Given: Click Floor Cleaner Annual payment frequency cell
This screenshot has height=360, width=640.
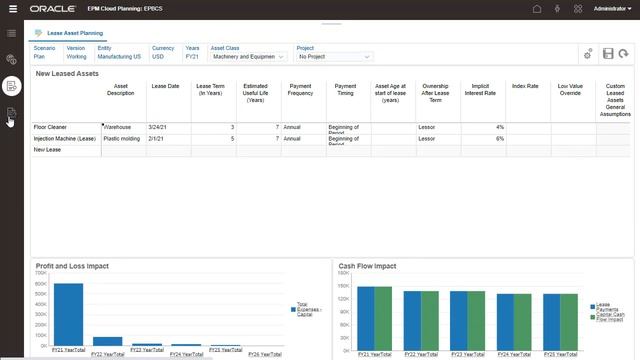Looking at the screenshot, I should tap(304, 127).
